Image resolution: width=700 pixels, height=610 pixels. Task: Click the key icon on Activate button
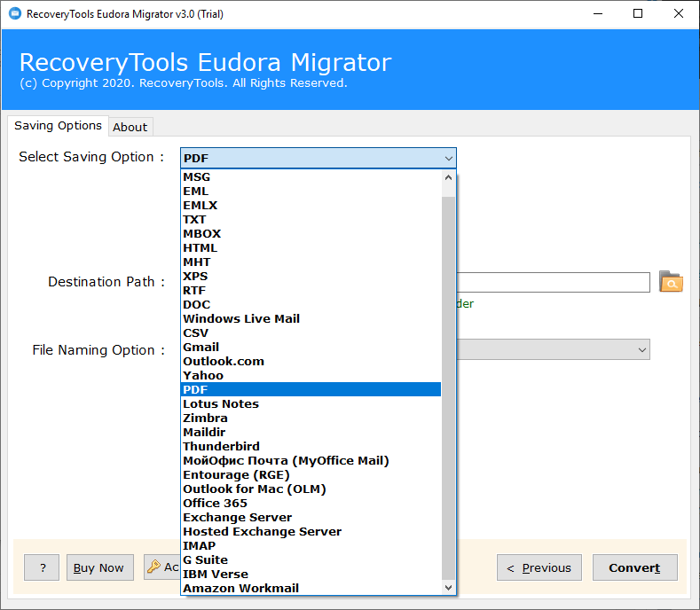[153, 567]
